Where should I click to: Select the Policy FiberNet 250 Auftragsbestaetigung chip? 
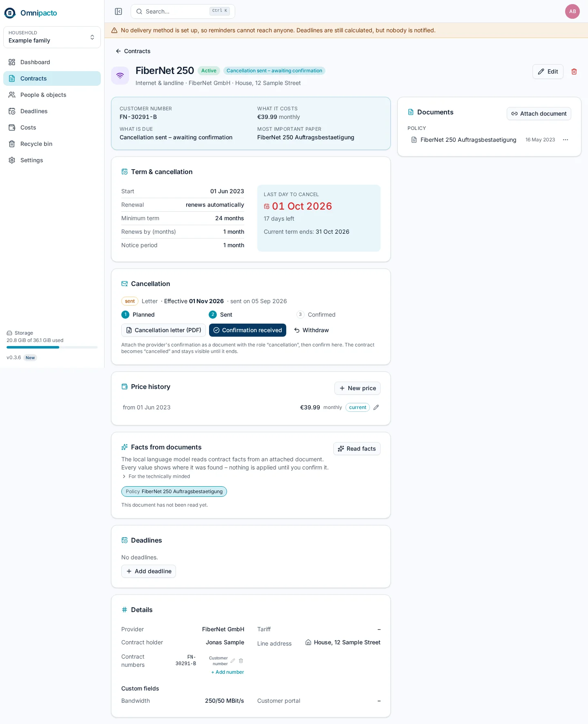point(174,492)
